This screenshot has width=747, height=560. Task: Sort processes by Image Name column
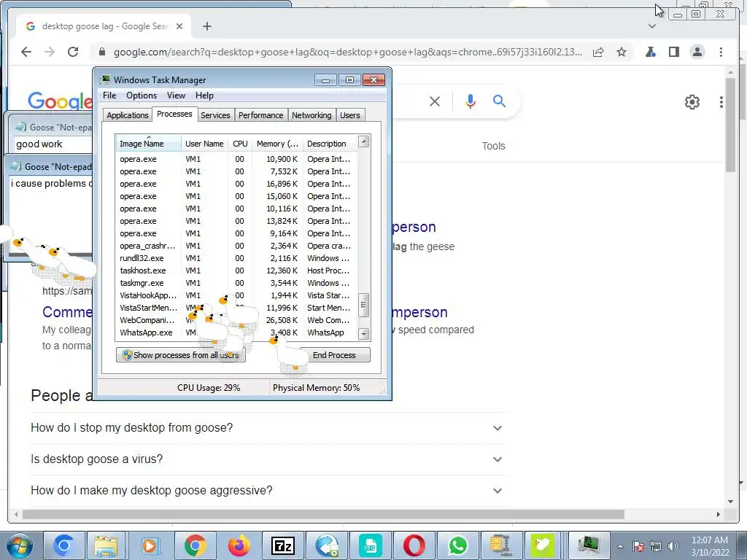148,144
